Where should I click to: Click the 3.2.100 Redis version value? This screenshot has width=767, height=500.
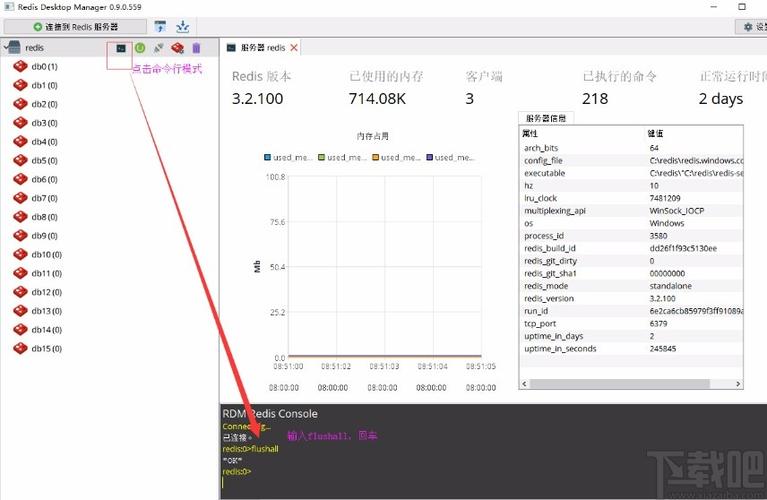[x=257, y=99]
